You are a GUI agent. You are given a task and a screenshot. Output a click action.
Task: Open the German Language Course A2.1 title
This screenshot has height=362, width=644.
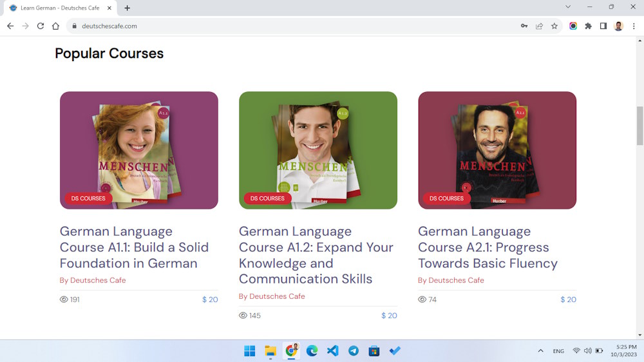click(x=488, y=247)
